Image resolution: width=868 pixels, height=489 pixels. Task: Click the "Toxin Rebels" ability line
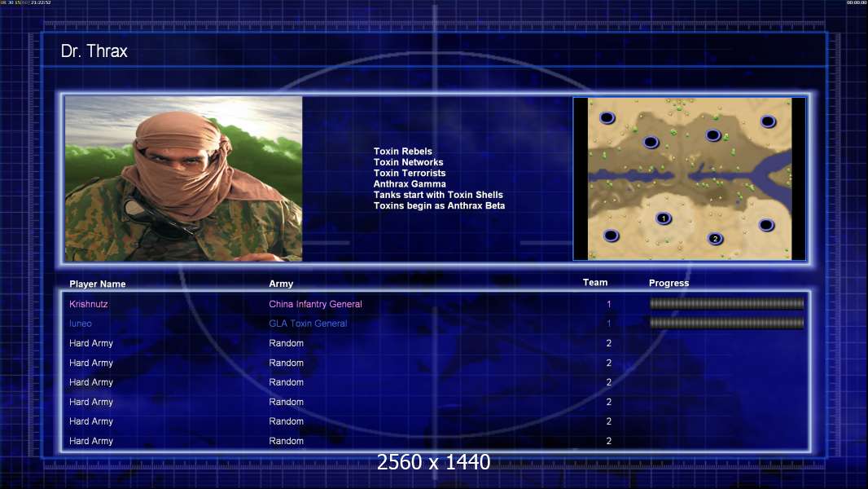point(402,152)
